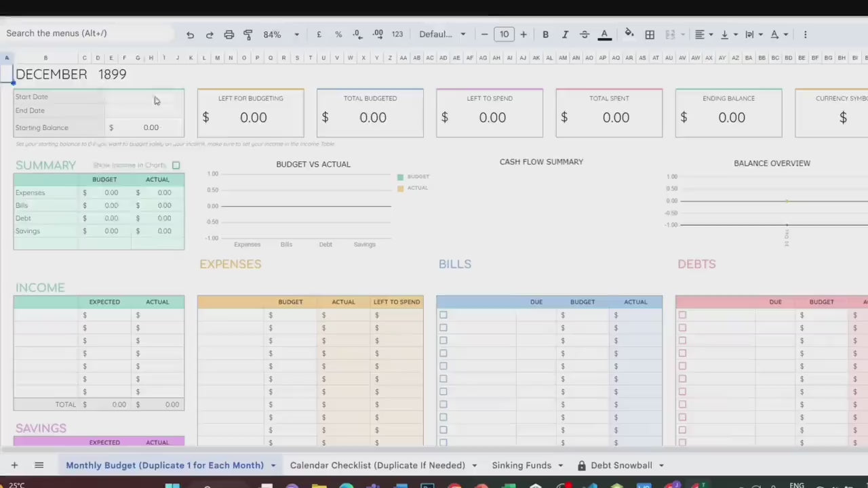Image resolution: width=868 pixels, height=488 pixels.
Task: Expand the Monthly Budget sheet tab menu arrow
Action: pyautogui.click(x=273, y=466)
